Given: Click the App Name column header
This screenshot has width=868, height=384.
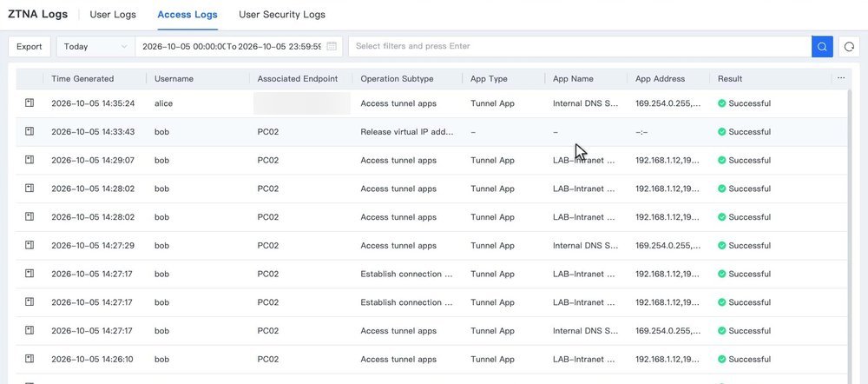Looking at the screenshot, I should point(573,79).
